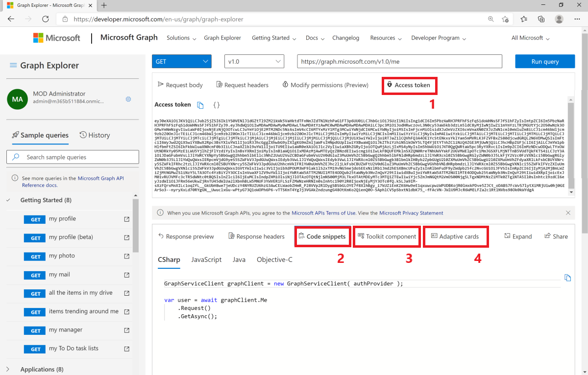Copy the access token using the copy icon

[x=201, y=104]
